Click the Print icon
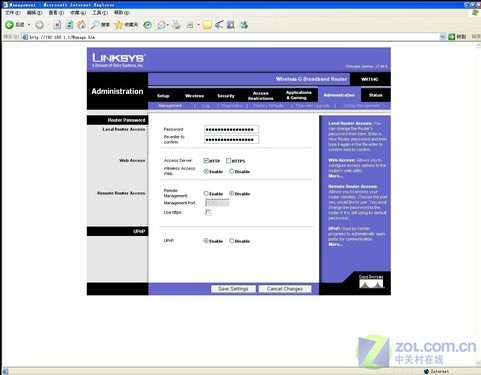The height and width of the screenshot is (375, 481). coord(176,25)
